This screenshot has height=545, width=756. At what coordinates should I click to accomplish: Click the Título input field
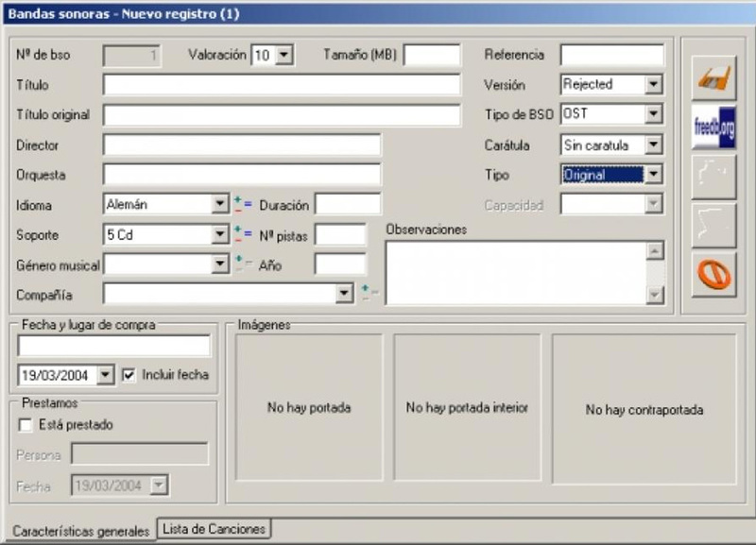282,85
